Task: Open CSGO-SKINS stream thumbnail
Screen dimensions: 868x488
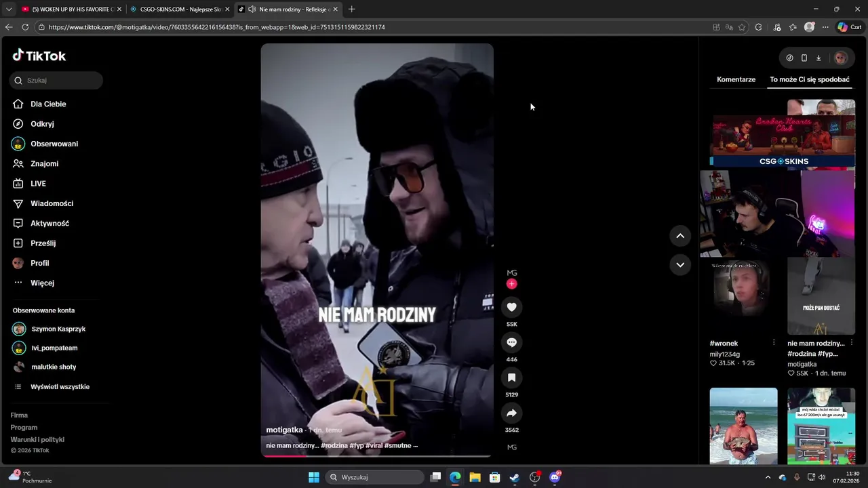Action: tap(783, 140)
